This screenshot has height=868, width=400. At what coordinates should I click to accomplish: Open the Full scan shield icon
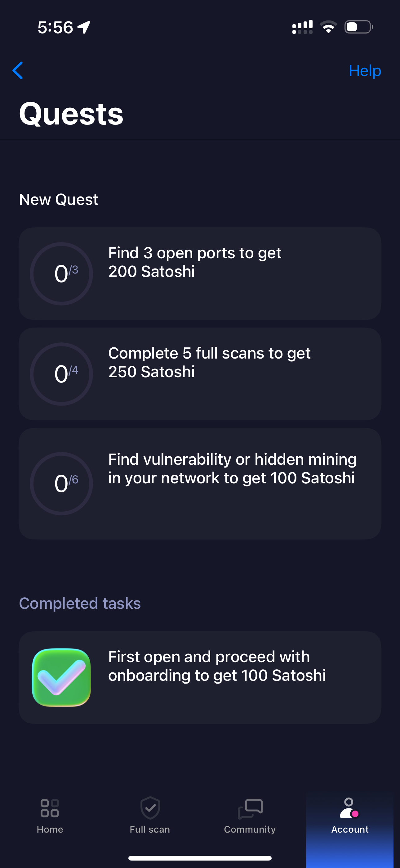[x=150, y=808]
